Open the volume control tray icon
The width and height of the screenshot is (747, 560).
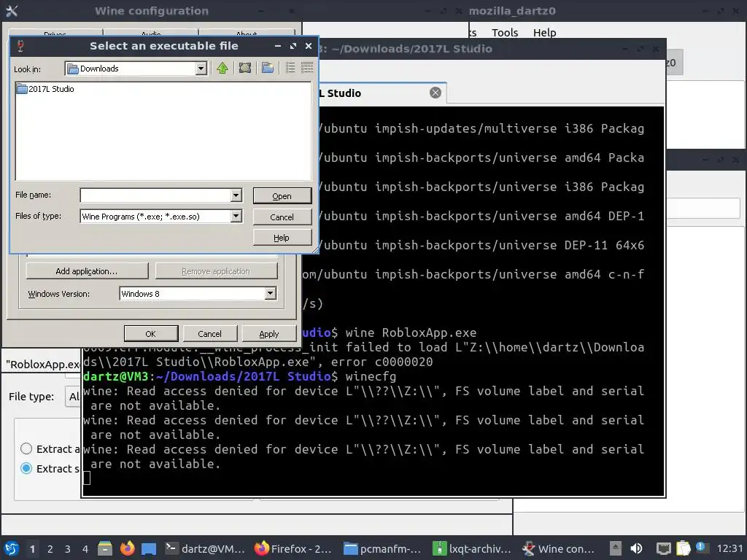[636, 548]
